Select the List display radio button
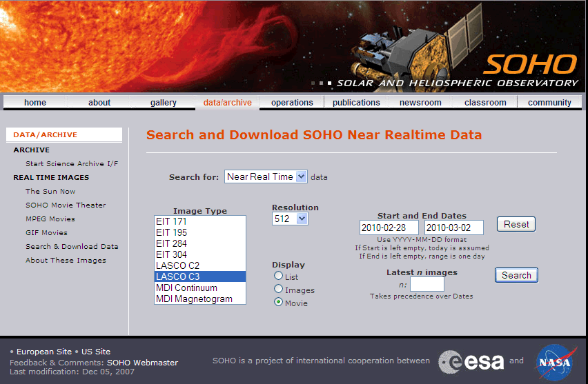Viewport: 588px width, 384px height. point(279,276)
